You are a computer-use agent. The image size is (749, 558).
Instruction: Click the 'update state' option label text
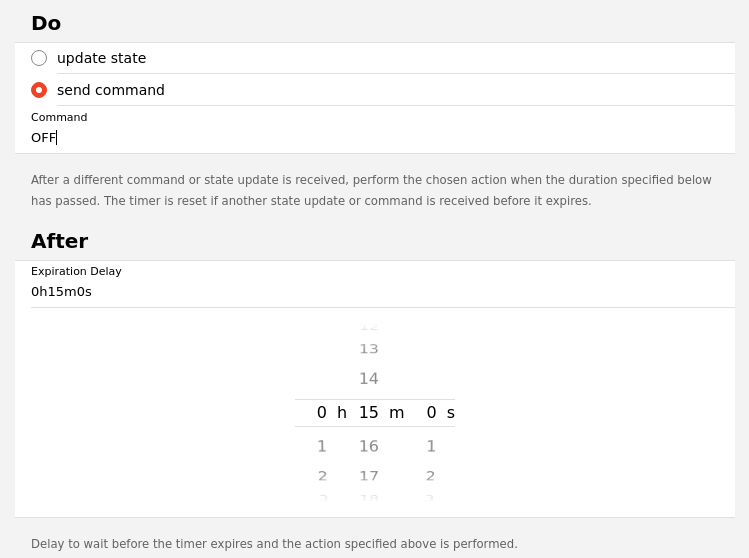[x=101, y=58]
